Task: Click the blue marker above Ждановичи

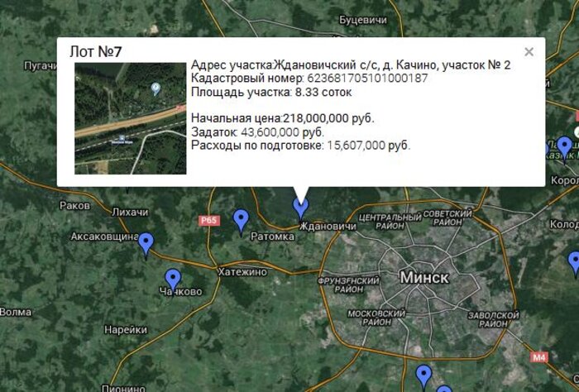Action: [301, 205]
